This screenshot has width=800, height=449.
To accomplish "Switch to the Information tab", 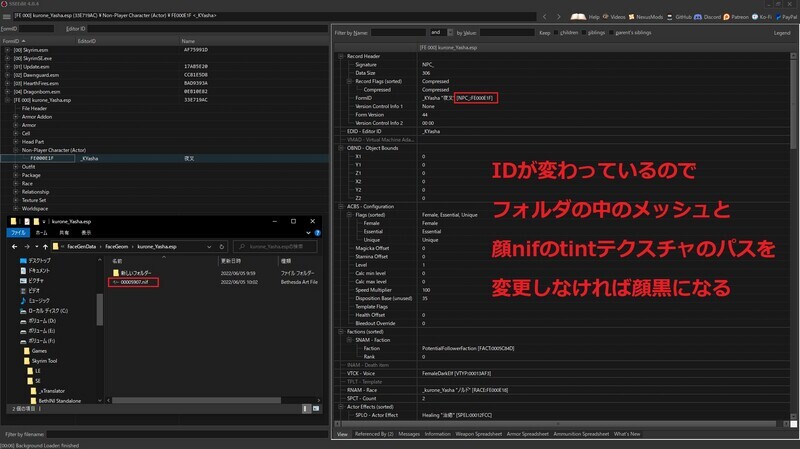I will [437, 434].
